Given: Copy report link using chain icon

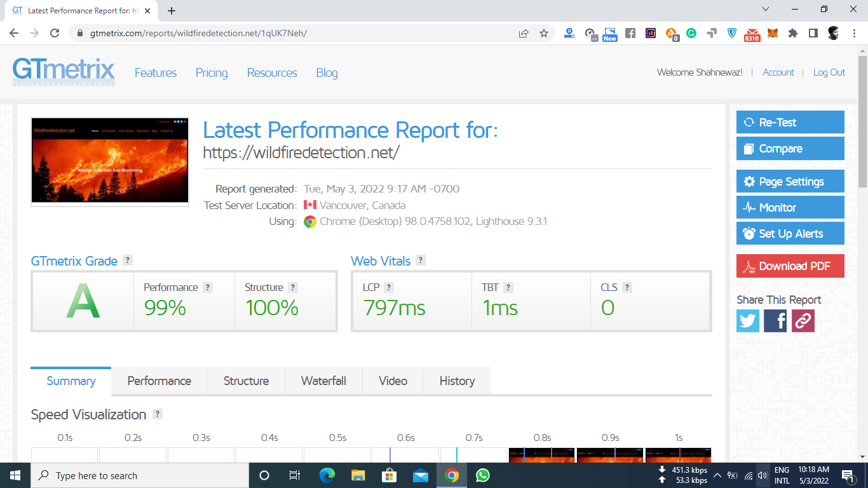Looking at the screenshot, I should point(803,321).
